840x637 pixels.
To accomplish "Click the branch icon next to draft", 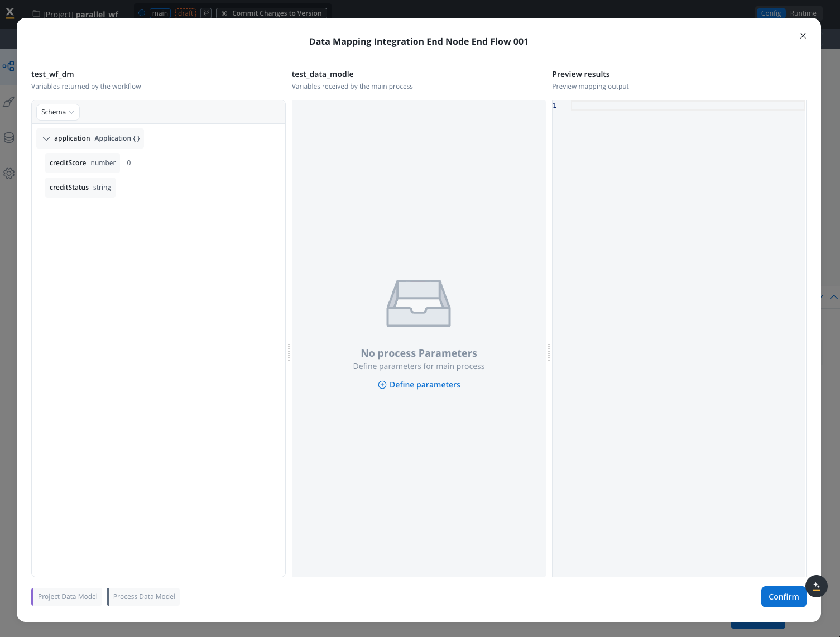I will [207, 13].
